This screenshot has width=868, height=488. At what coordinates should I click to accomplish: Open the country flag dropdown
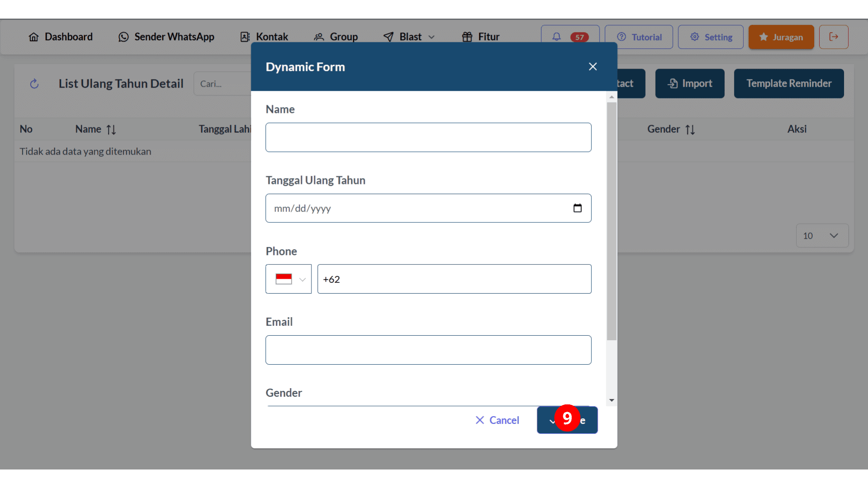tap(288, 279)
